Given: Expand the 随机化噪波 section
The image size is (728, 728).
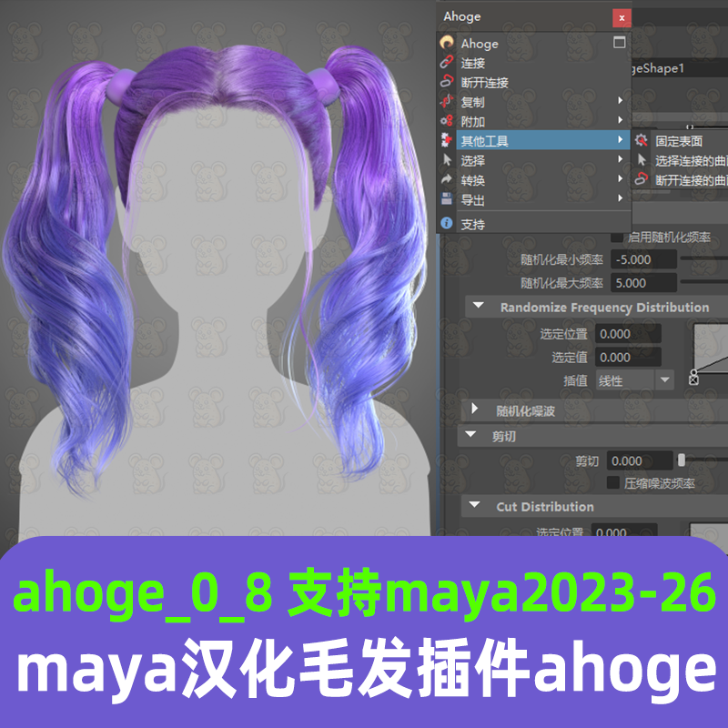Looking at the screenshot, I should (474, 409).
